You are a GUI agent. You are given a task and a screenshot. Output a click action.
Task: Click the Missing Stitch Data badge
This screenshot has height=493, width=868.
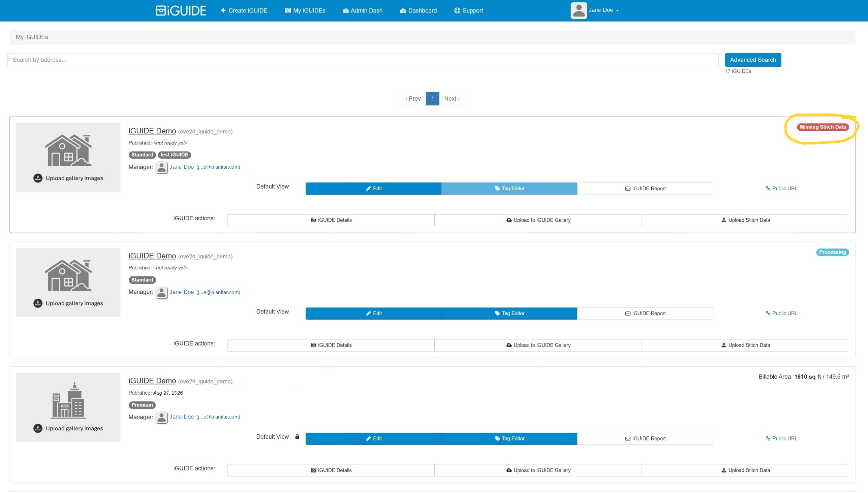[x=823, y=127]
